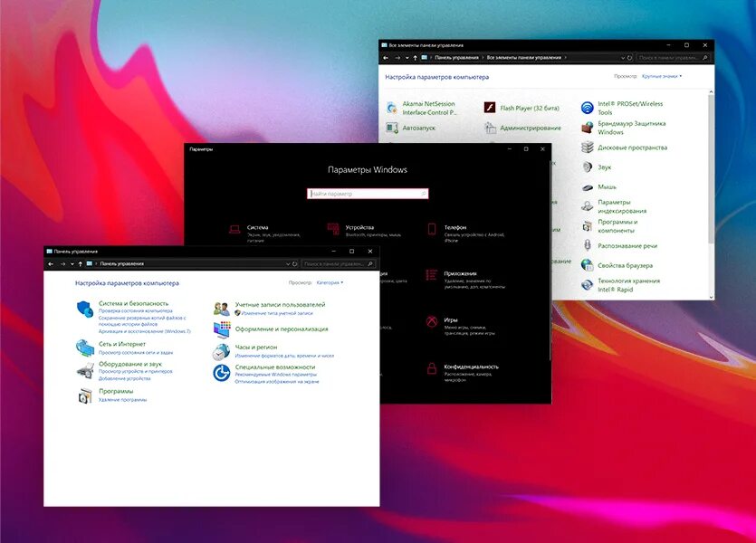This screenshot has width=756, height=543.
Task: Open the Автозапуск icon
Action: coord(392,128)
